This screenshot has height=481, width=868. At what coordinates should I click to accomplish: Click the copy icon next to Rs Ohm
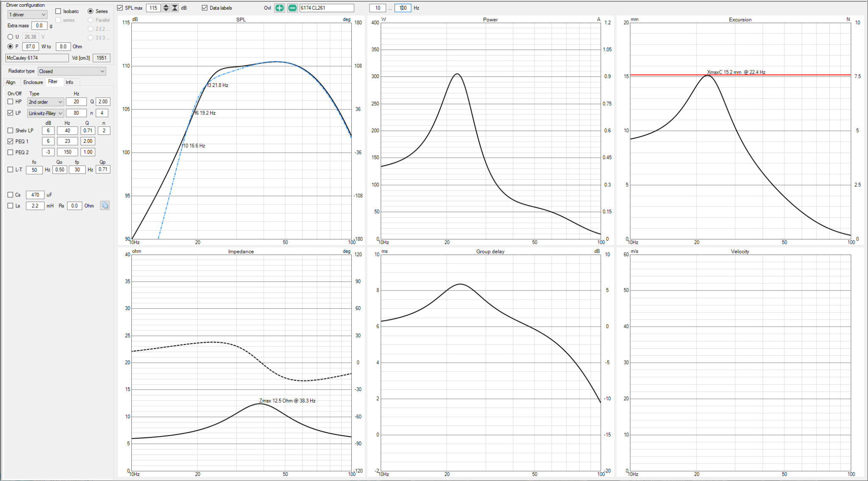point(105,206)
